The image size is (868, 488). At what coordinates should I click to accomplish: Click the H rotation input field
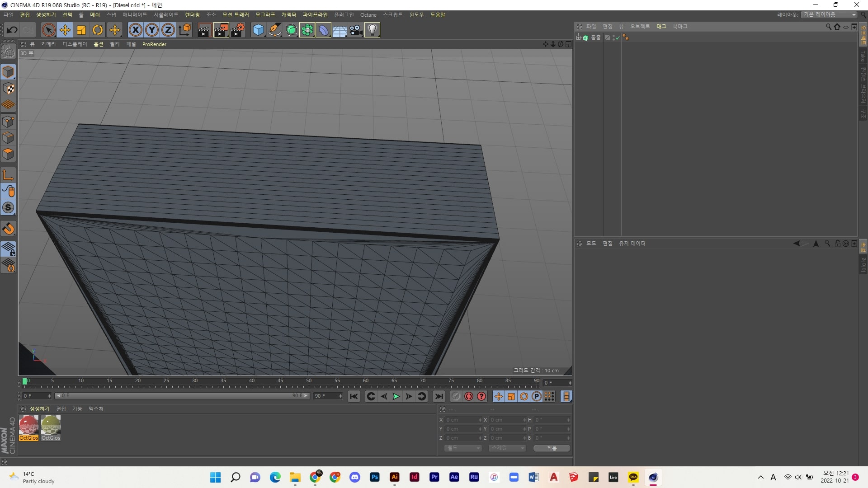(552, 420)
